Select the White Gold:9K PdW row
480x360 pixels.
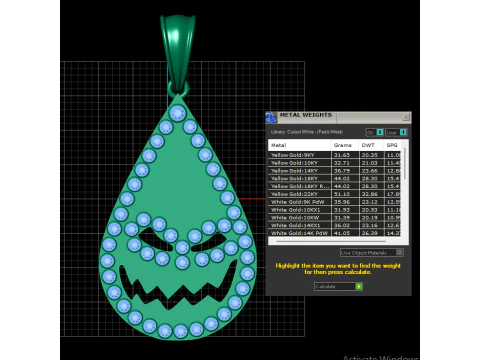(335, 202)
